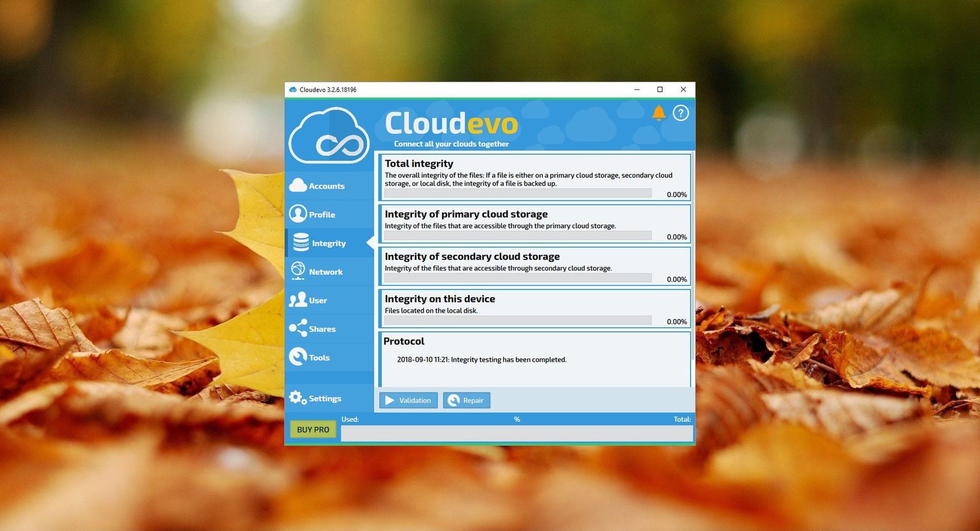The height and width of the screenshot is (531, 980).
Task: Click the content panel vertical scrollbar
Action: [693, 255]
